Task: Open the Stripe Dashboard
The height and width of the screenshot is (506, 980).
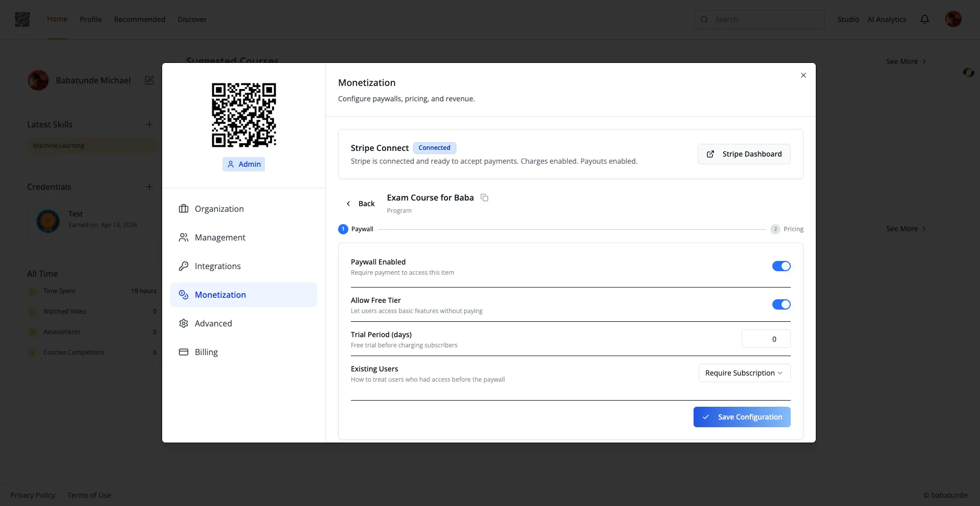Action: pyautogui.click(x=744, y=154)
